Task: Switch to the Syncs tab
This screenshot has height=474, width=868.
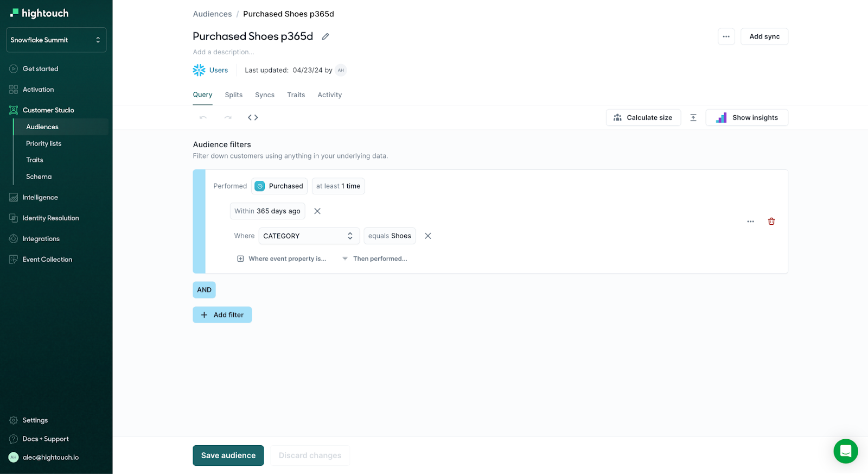Action: coord(265,95)
